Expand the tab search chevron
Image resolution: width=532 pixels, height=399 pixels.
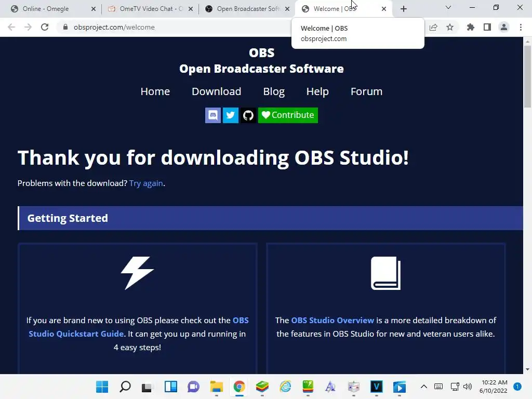click(x=448, y=7)
